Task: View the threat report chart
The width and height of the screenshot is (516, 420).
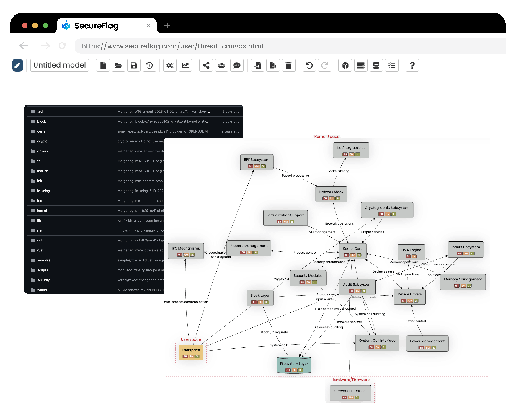Action: (185, 65)
